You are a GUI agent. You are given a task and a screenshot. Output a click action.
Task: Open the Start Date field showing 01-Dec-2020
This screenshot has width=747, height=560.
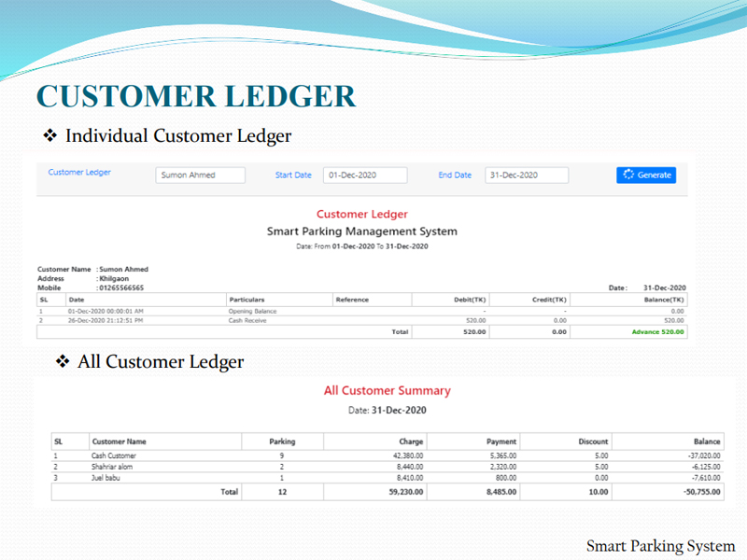tap(365, 175)
